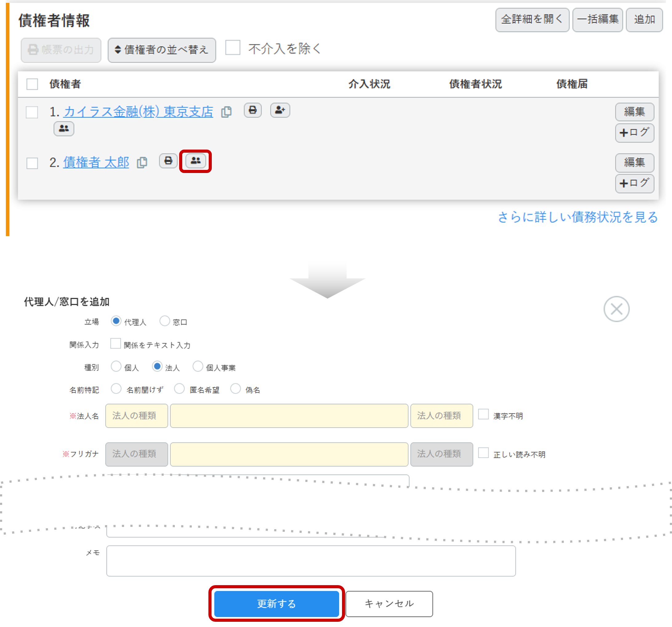
Task: Copy the name 債権者 太郎
Action: point(142,162)
